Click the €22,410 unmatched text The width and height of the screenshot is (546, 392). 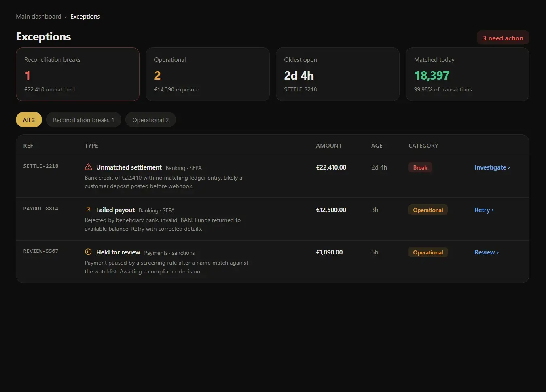tap(49, 89)
